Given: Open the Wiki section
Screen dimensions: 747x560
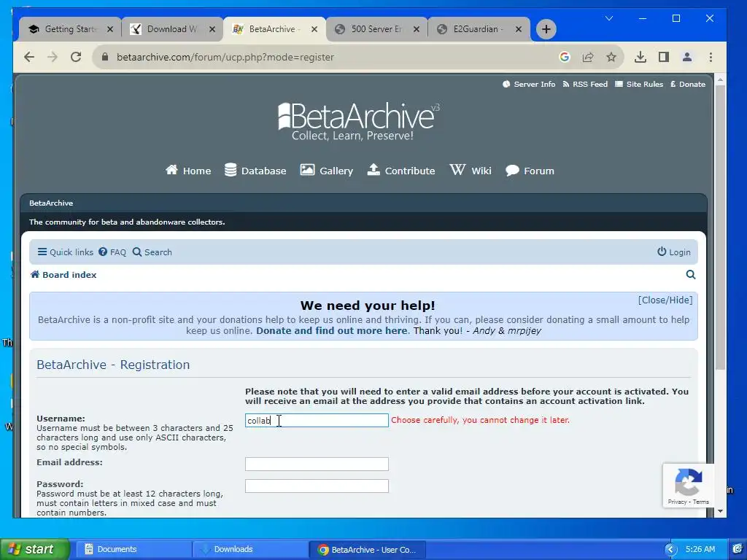Looking at the screenshot, I should point(471,171).
